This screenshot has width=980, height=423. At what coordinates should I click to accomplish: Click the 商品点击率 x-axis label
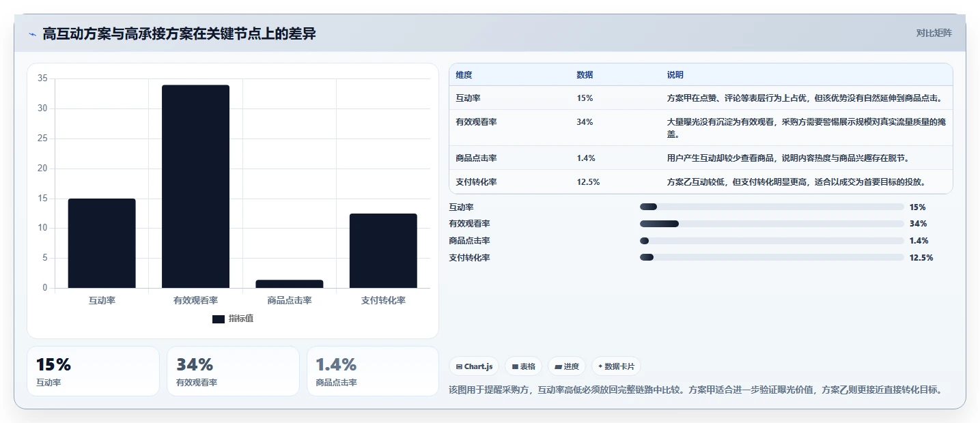point(290,300)
